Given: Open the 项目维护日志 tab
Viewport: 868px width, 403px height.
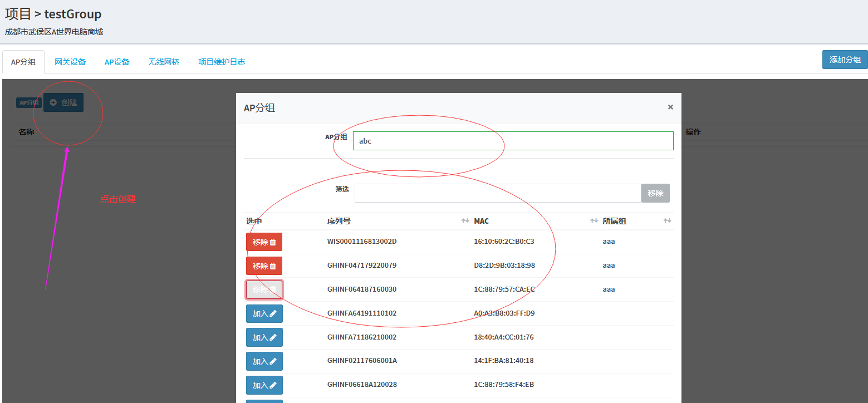Looking at the screenshot, I should click(x=222, y=62).
